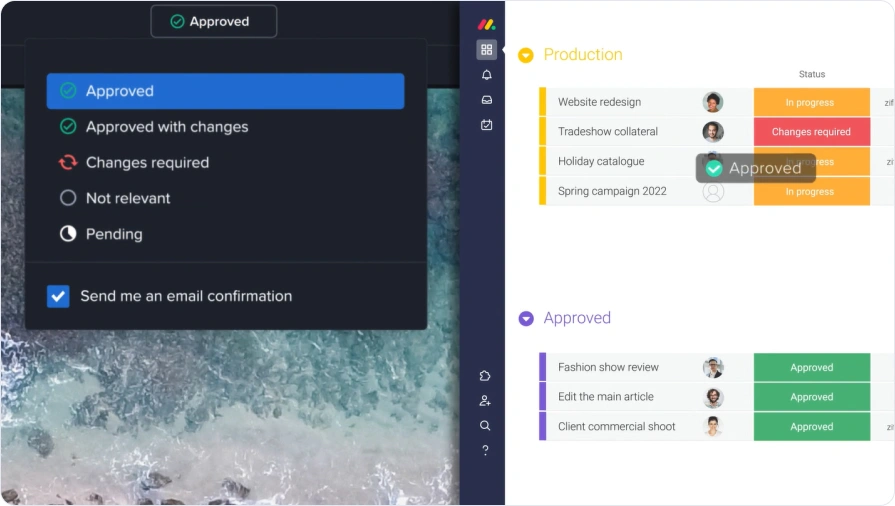Open the notifications bell
Viewport: 895px width, 506px height.
click(x=486, y=75)
